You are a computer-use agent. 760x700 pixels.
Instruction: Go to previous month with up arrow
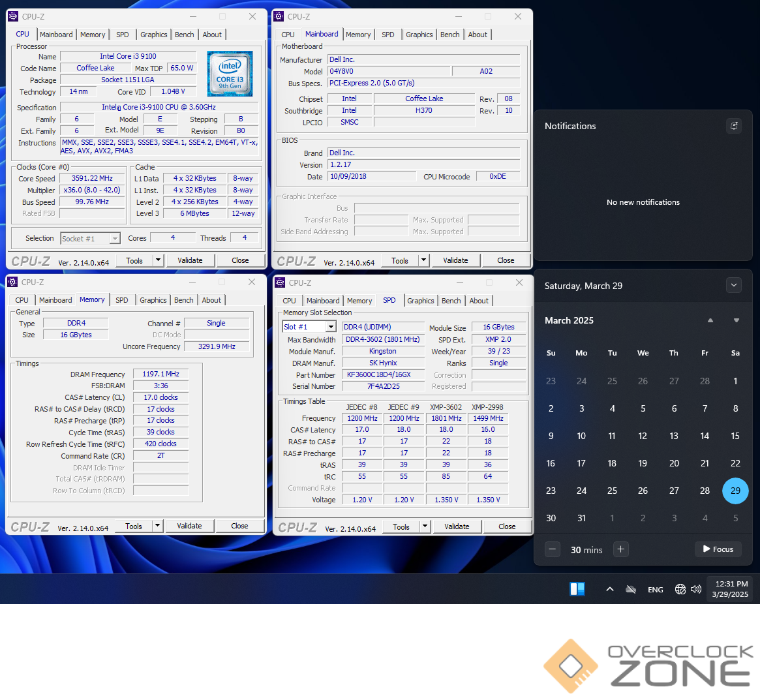point(710,320)
